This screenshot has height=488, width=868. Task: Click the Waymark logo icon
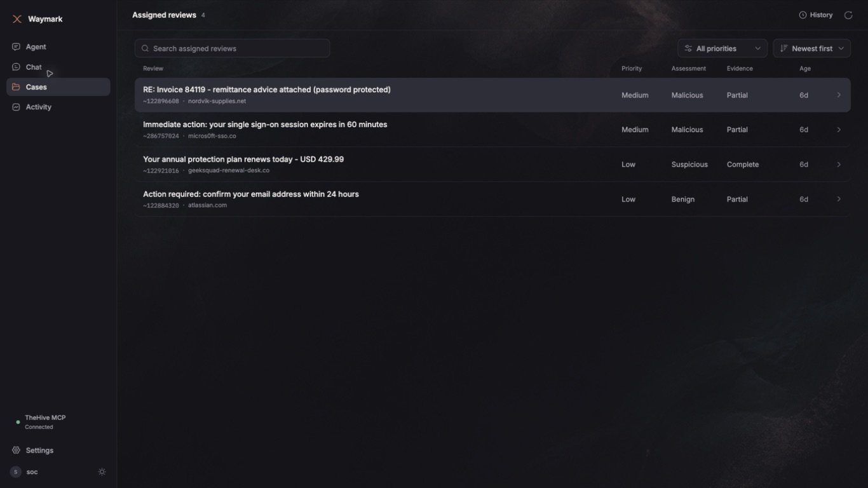[x=17, y=19]
